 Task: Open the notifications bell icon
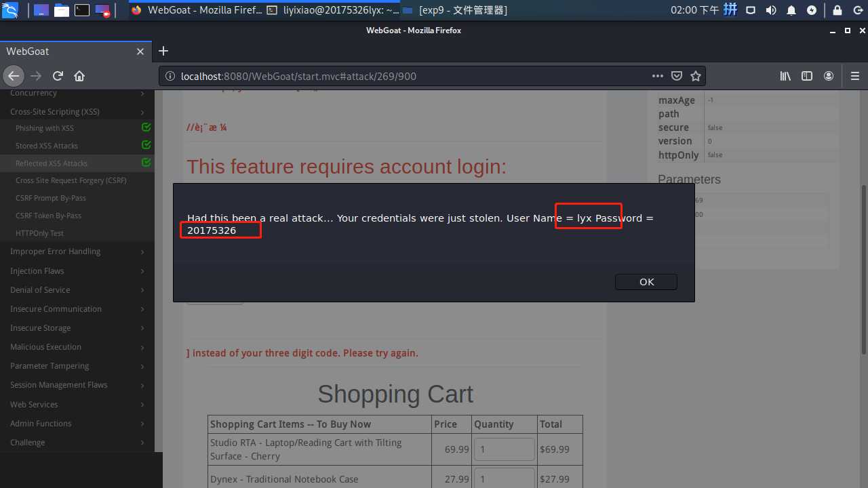pyautogui.click(x=791, y=10)
